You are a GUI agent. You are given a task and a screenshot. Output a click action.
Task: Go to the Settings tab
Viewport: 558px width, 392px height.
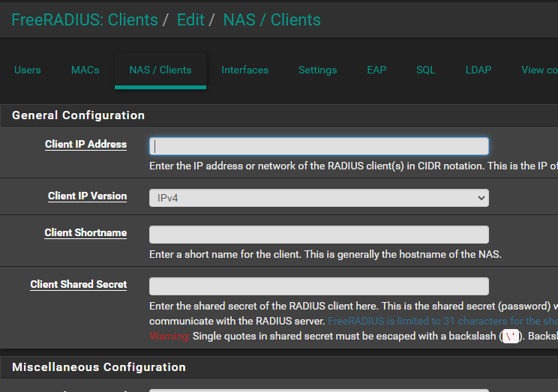(317, 70)
